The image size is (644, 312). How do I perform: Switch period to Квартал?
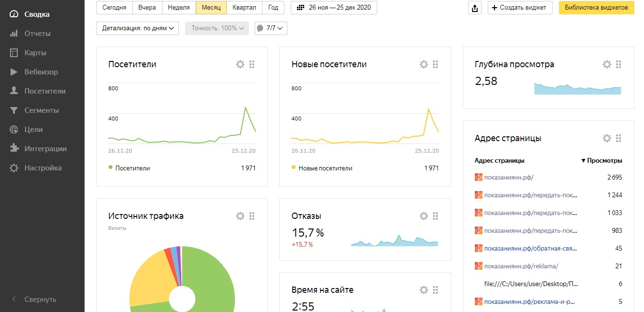244,8
